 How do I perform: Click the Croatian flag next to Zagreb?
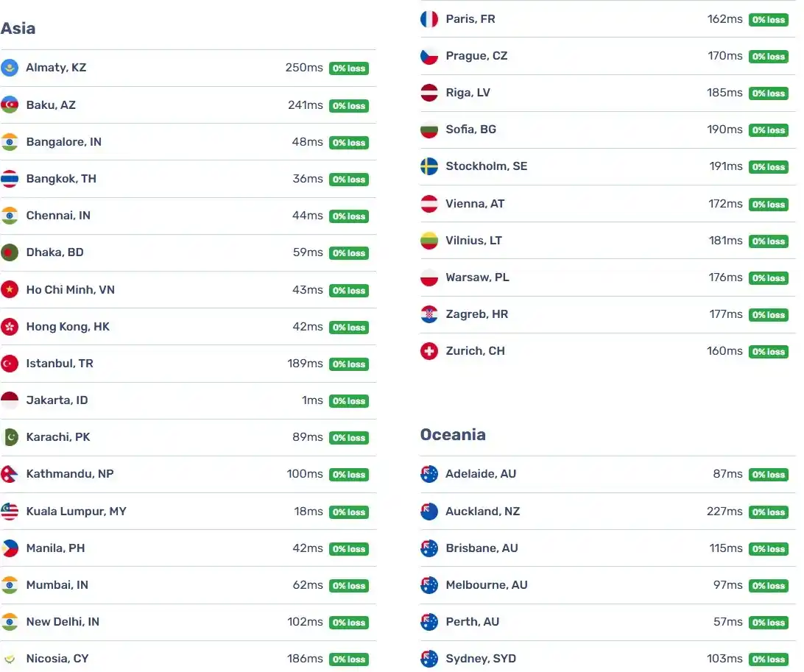pyautogui.click(x=429, y=314)
